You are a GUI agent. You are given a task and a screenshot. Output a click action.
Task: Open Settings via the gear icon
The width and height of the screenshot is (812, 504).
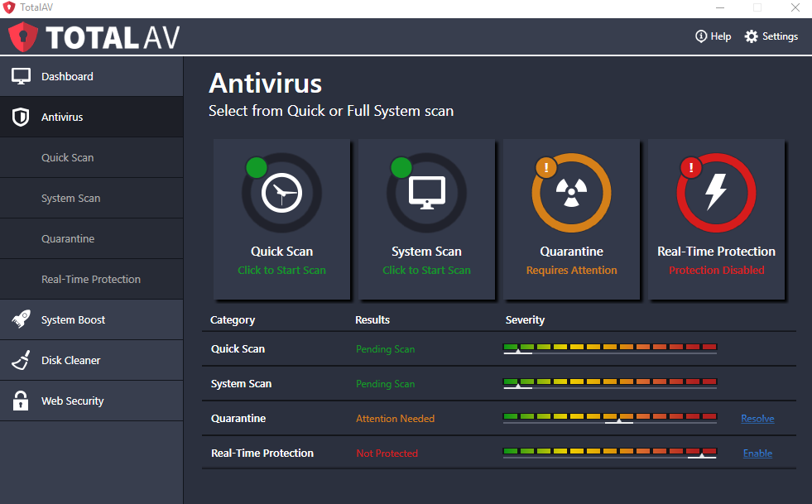click(751, 36)
